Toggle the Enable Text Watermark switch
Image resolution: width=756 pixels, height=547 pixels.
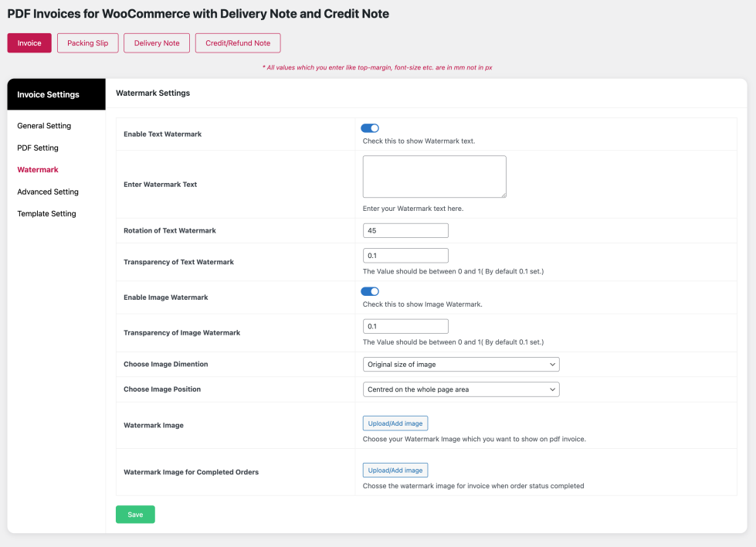pyautogui.click(x=370, y=128)
